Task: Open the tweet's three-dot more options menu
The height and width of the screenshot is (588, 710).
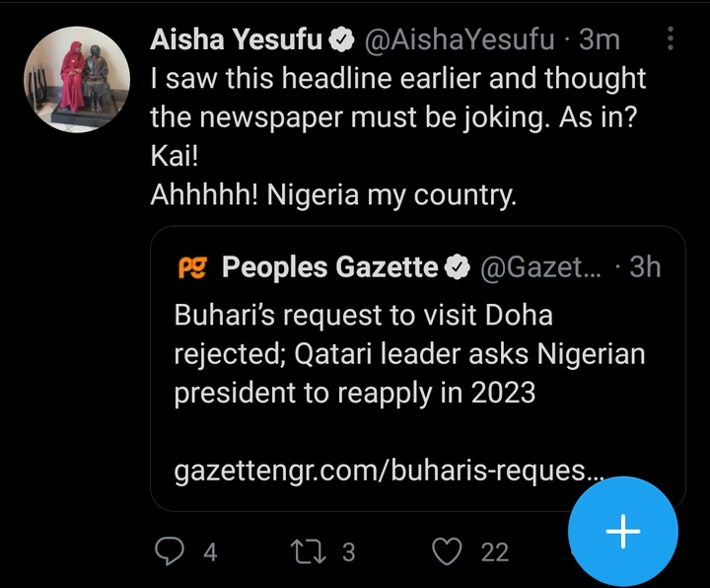Action: 672,39
